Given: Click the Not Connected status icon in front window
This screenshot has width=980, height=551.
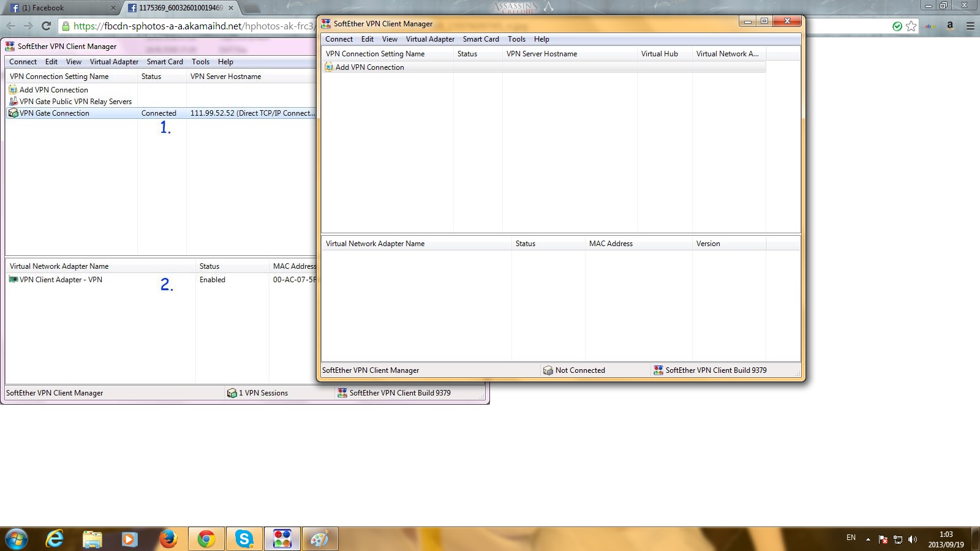Looking at the screenshot, I should click(548, 370).
